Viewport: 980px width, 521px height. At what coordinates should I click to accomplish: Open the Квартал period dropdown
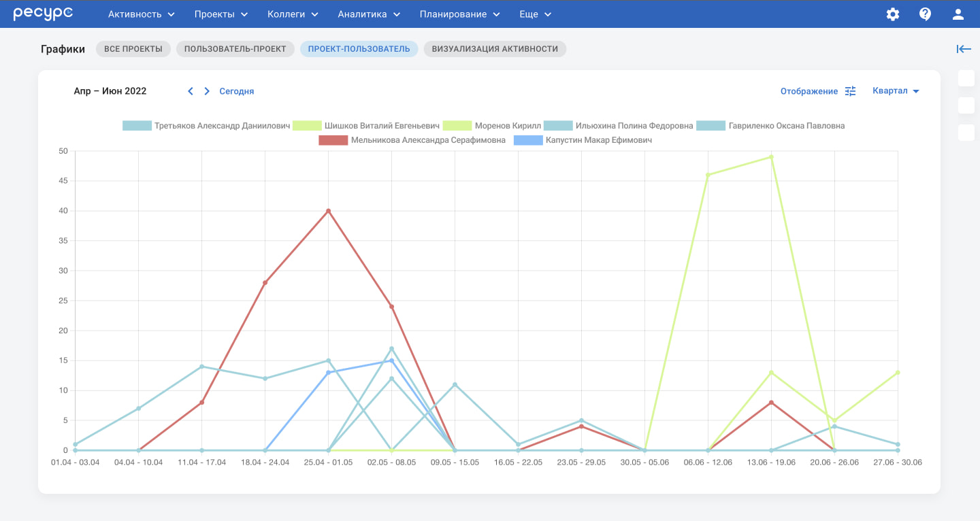point(896,91)
